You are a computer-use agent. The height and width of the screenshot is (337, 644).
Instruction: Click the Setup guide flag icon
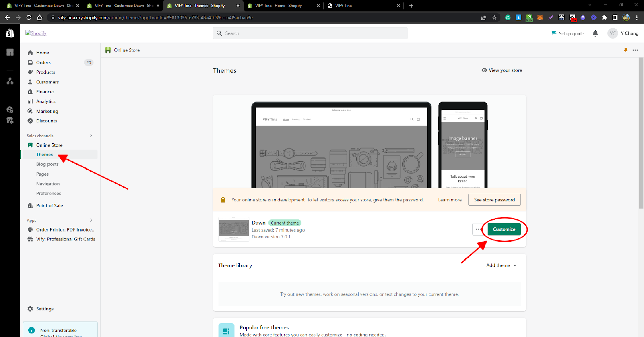(554, 33)
